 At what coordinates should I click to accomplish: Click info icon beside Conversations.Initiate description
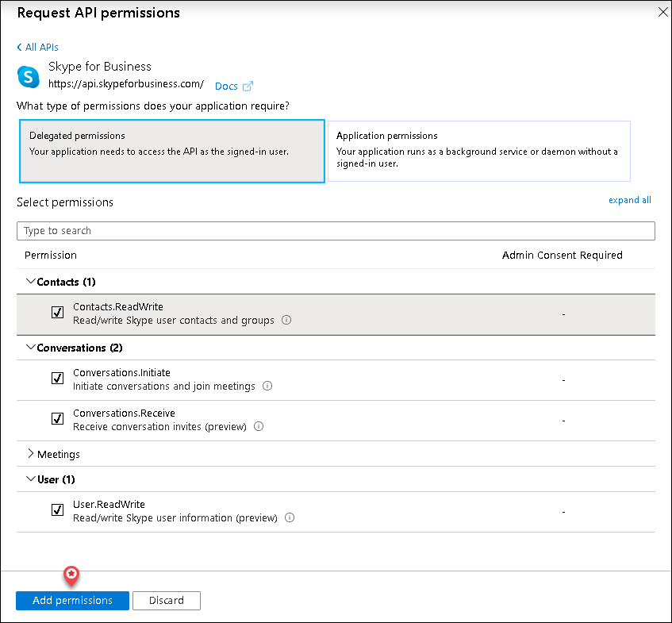(x=267, y=386)
